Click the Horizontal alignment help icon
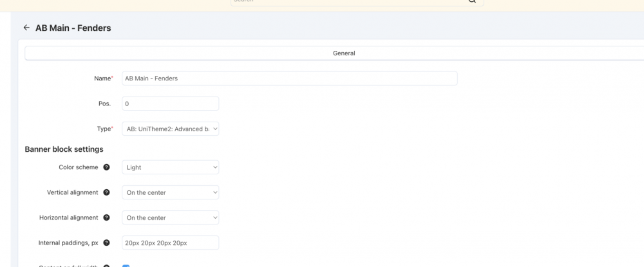This screenshot has width=644, height=267. pos(107,217)
